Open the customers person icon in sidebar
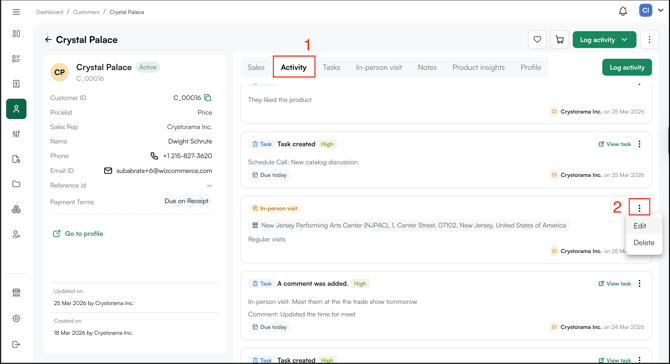The image size is (670, 364). point(16,109)
